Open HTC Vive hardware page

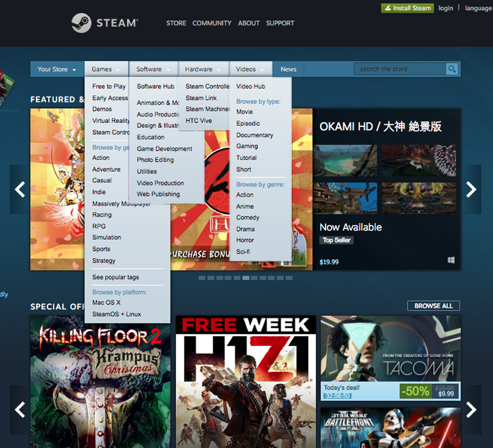pyautogui.click(x=199, y=120)
